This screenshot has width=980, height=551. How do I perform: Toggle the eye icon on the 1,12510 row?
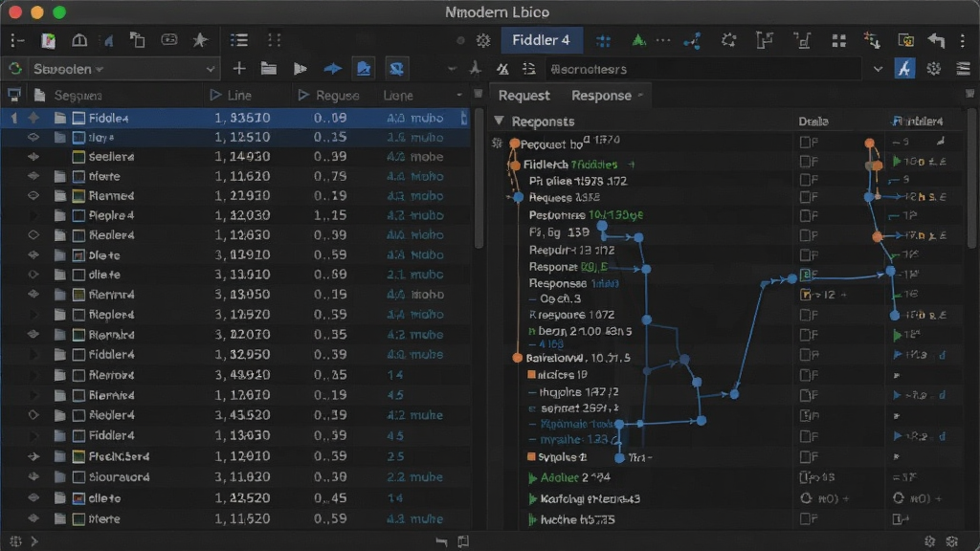[33, 138]
